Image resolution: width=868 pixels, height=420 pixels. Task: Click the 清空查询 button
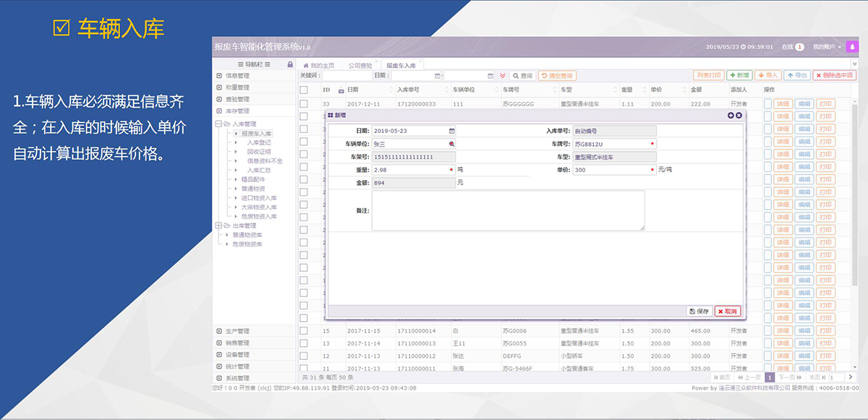pos(557,75)
